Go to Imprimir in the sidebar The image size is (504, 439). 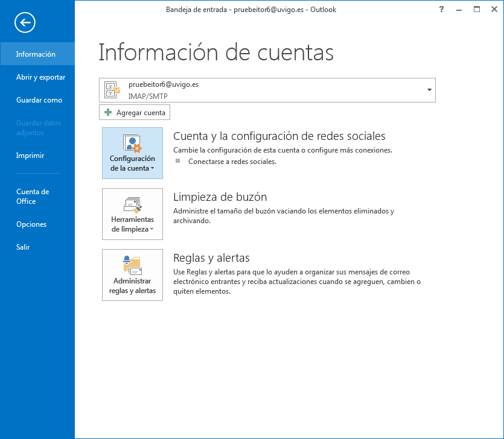pos(30,156)
